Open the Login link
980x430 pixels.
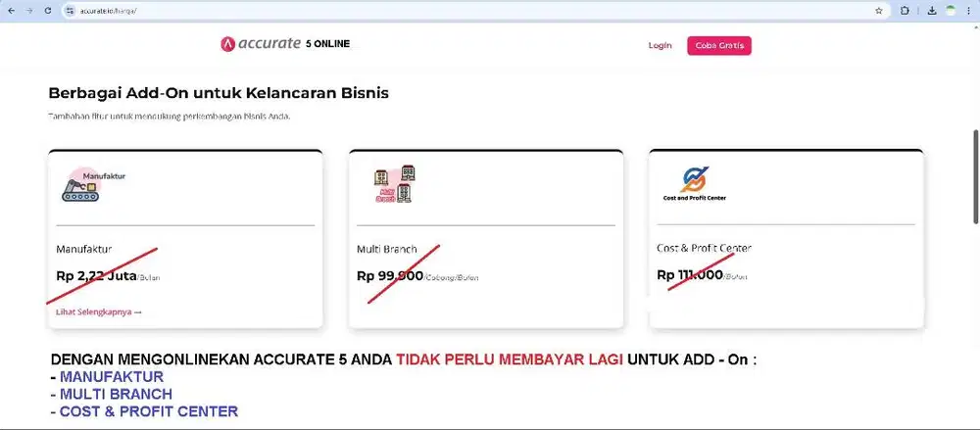click(660, 46)
